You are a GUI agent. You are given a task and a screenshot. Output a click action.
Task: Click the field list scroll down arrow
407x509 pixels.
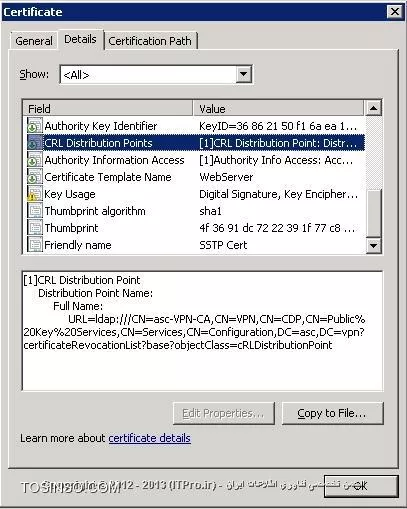point(373,246)
